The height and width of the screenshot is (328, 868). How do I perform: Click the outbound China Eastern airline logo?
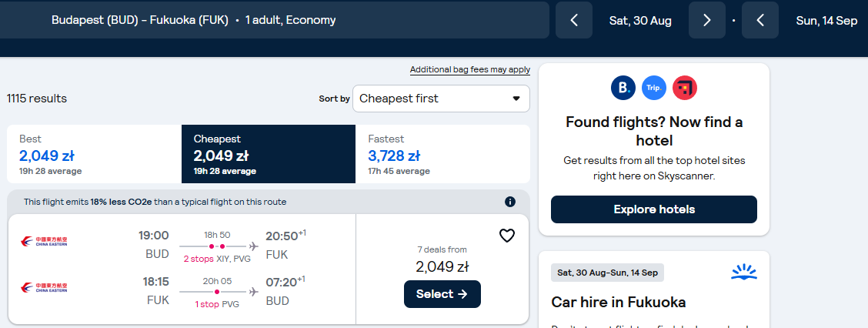[44, 242]
